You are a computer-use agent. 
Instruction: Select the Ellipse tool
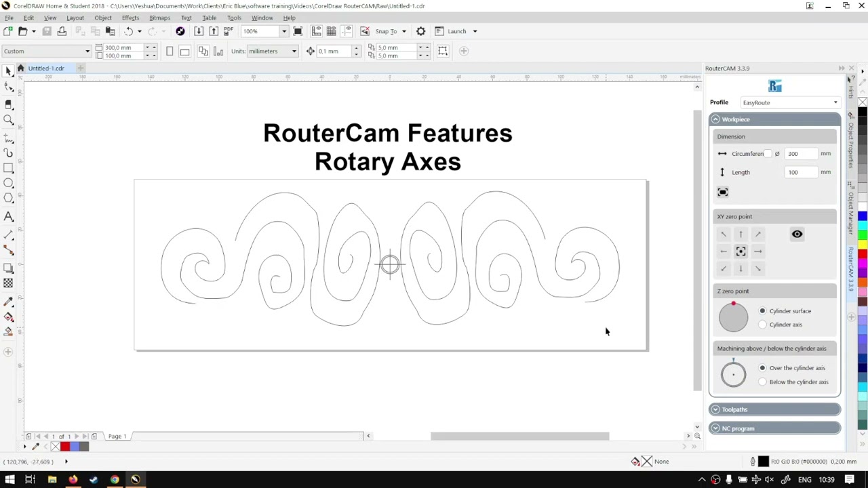point(8,183)
